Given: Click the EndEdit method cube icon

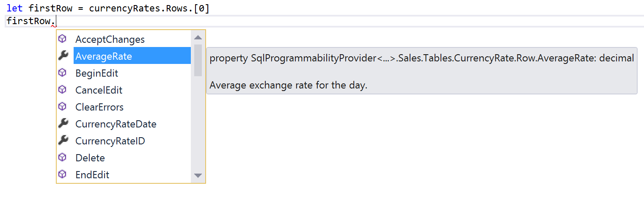Looking at the screenshot, I should (x=63, y=174).
